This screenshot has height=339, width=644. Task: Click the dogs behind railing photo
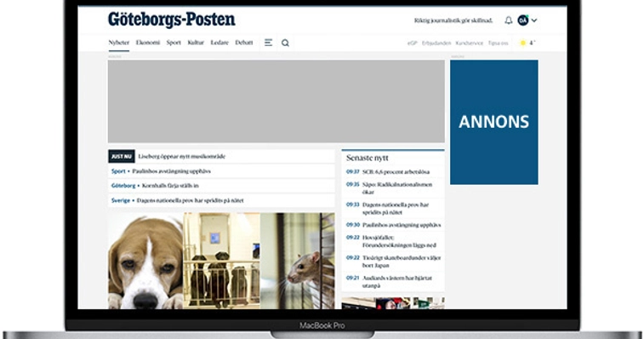click(x=222, y=261)
